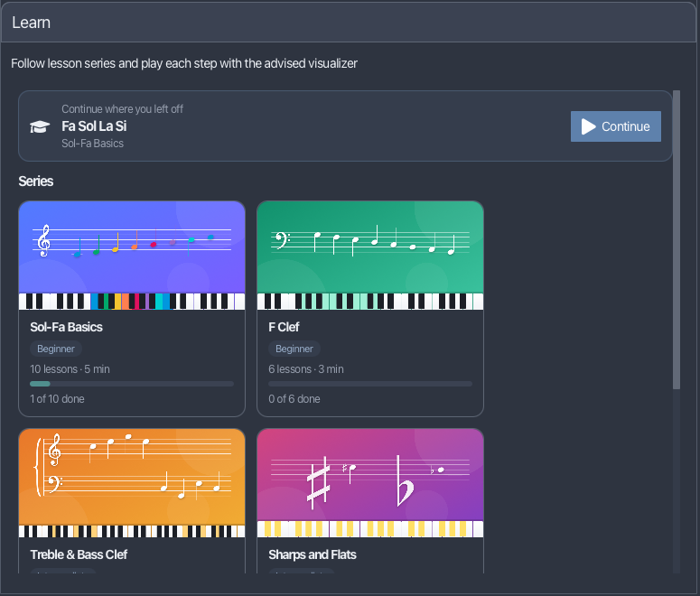Click bass clef symbol on F Clef card
700x596 pixels.
tap(282, 240)
